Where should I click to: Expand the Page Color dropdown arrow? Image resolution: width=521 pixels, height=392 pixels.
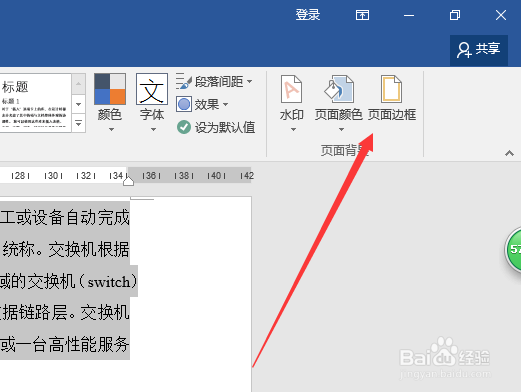point(341,129)
